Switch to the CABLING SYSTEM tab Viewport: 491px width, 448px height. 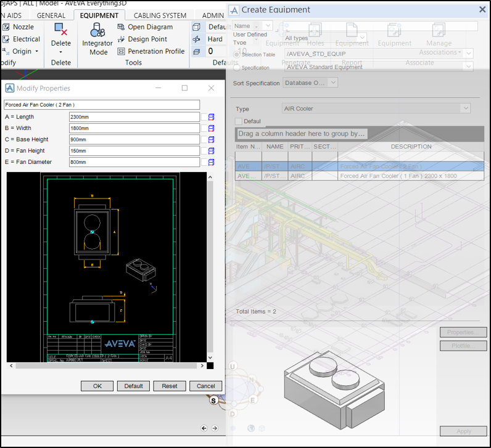[x=160, y=15]
